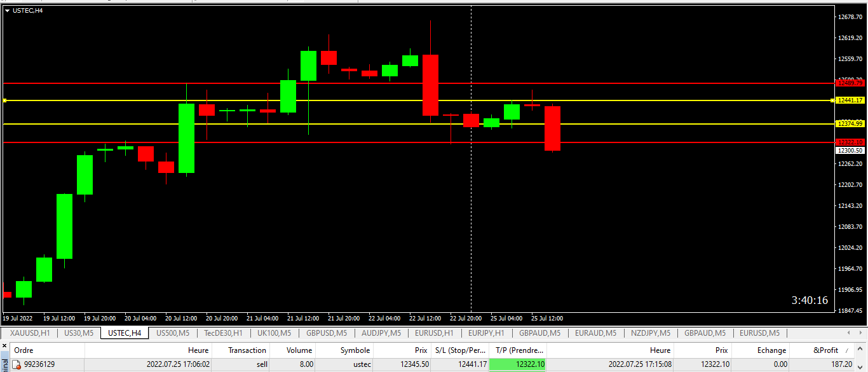This screenshot has height=372, width=868.
Task: Select the TecDE30,H1 chart tab
Action: point(223,333)
